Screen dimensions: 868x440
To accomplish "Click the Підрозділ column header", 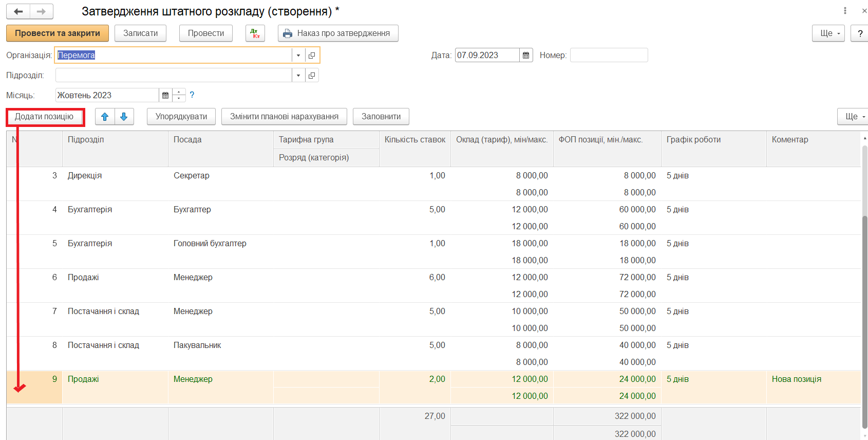I will 115,149.
